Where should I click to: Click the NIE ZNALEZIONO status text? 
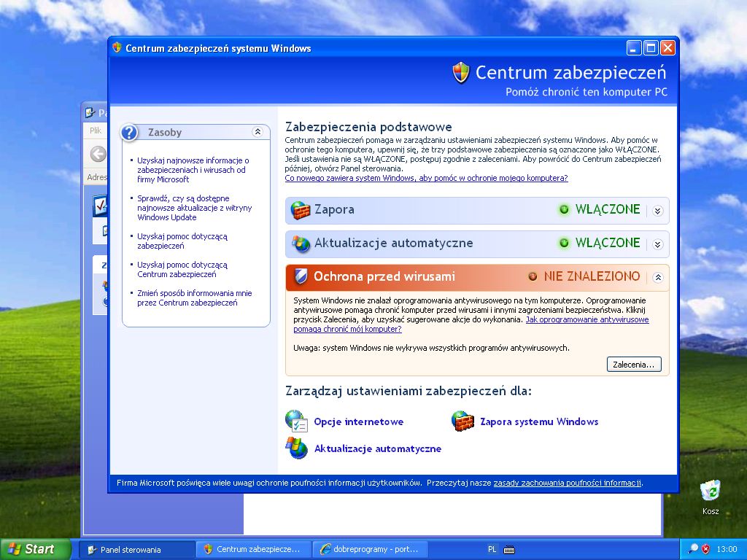coord(592,276)
